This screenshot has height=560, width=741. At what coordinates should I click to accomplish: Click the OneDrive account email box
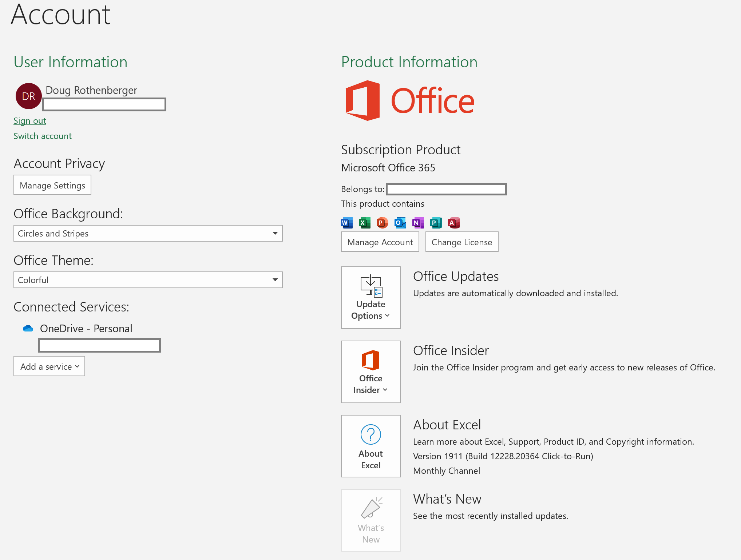(99, 345)
